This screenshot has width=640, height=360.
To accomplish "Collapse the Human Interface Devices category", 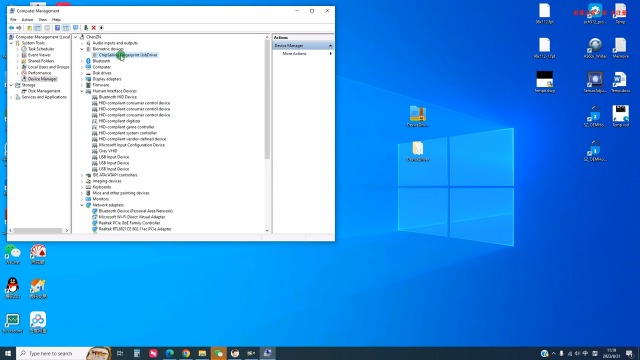I will [x=82, y=91].
